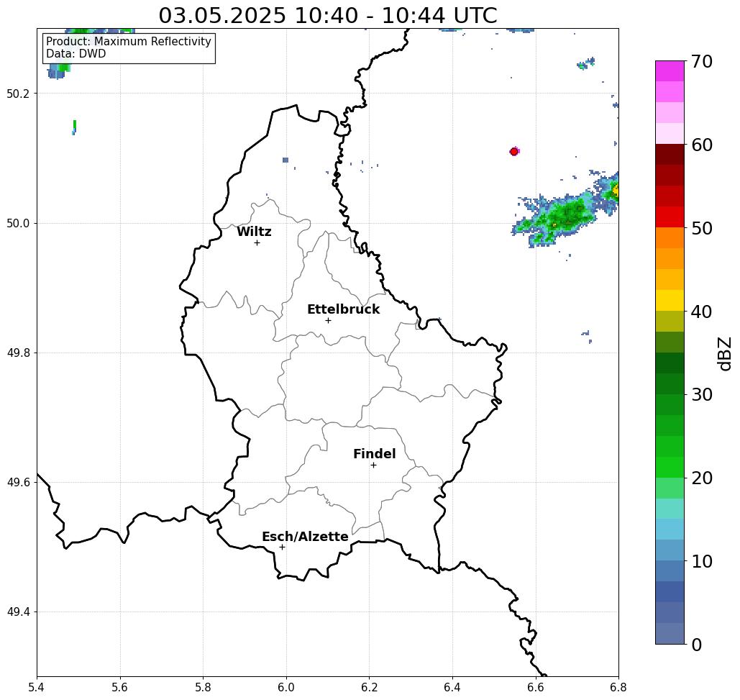
Task: Click the Findel station label
Action: pyautogui.click(x=374, y=454)
